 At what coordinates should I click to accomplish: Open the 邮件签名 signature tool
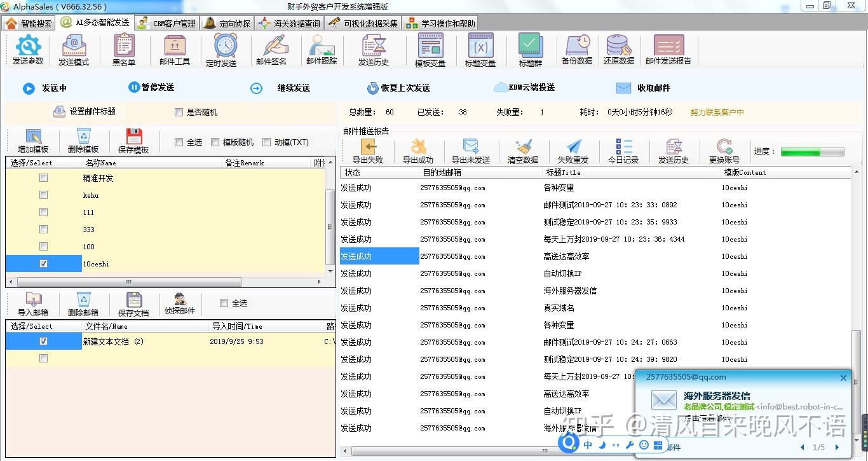click(x=275, y=46)
